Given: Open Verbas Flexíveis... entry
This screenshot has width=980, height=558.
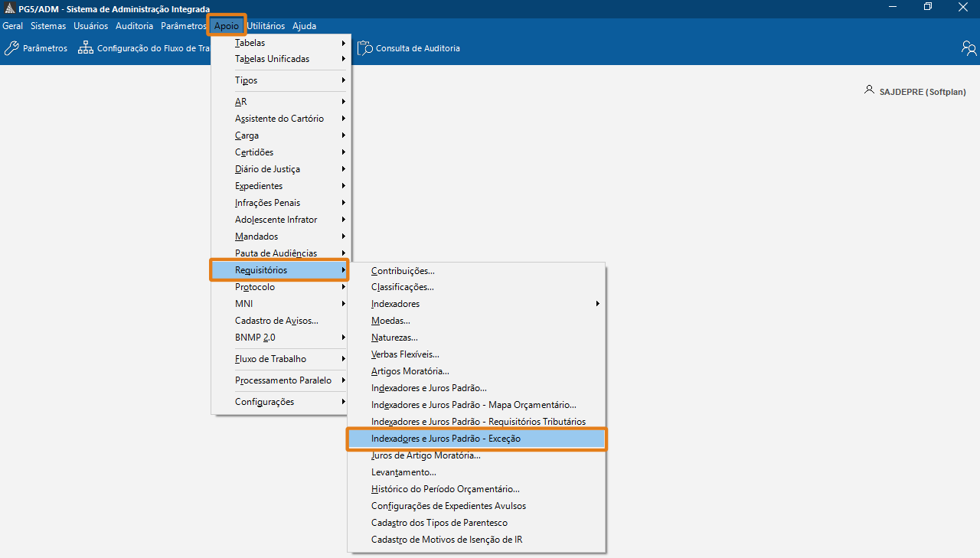Looking at the screenshot, I should click(x=476, y=354).
